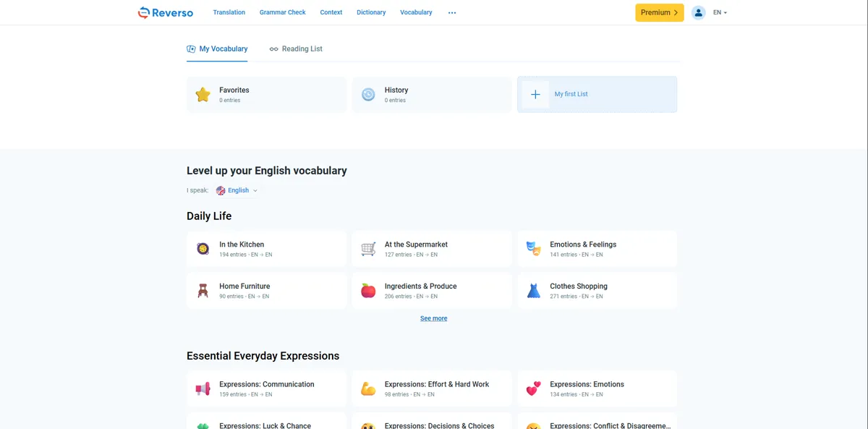The height and width of the screenshot is (429, 868).
Task: Open the Grammar Check menu item
Action: click(282, 12)
